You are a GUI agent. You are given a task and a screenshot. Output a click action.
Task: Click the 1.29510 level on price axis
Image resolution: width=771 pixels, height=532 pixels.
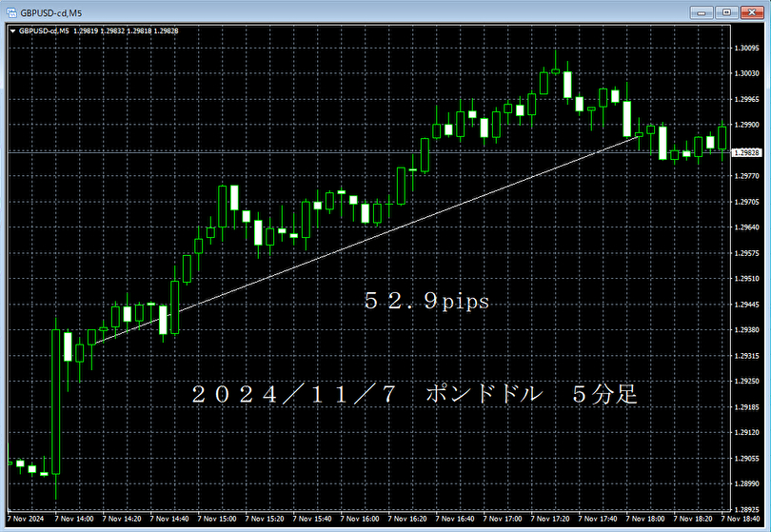pos(749,279)
